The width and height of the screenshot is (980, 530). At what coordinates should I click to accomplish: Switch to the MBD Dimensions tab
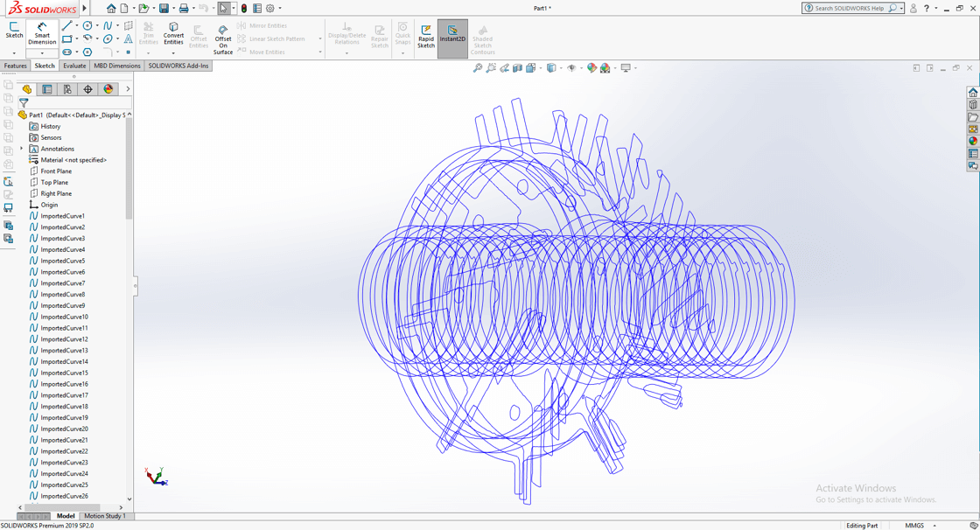pyautogui.click(x=117, y=66)
